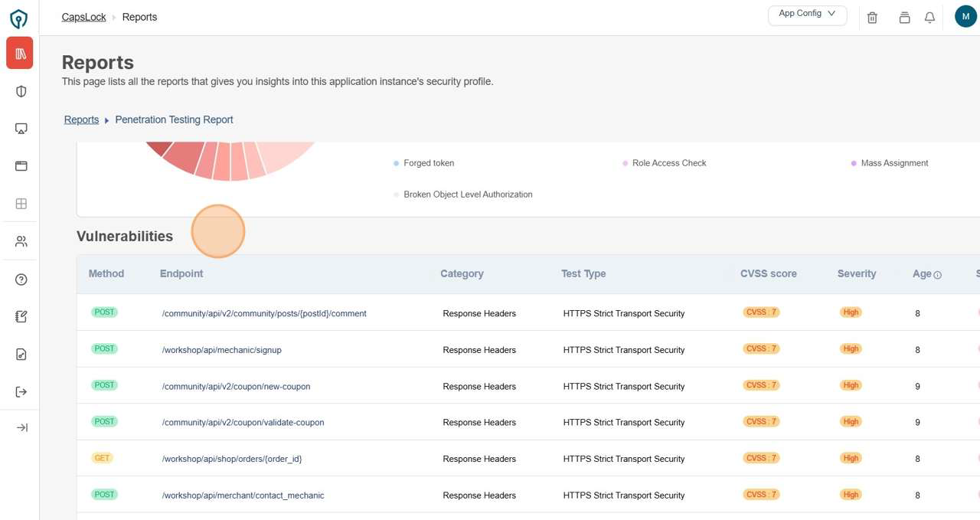This screenshot has height=520, width=980.
Task: Open the browser window icon in sidebar
Action: pyautogui.click(x=21, y=166)
